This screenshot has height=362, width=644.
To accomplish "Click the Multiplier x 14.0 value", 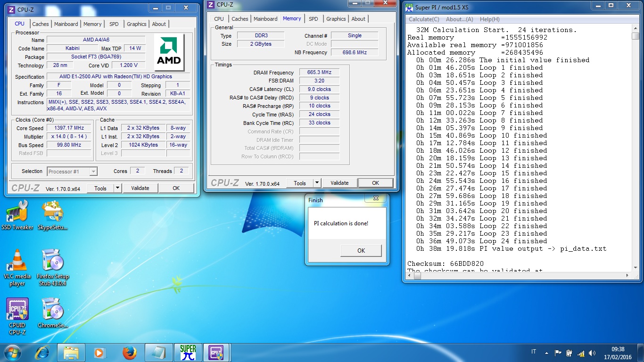I will 69,137.
